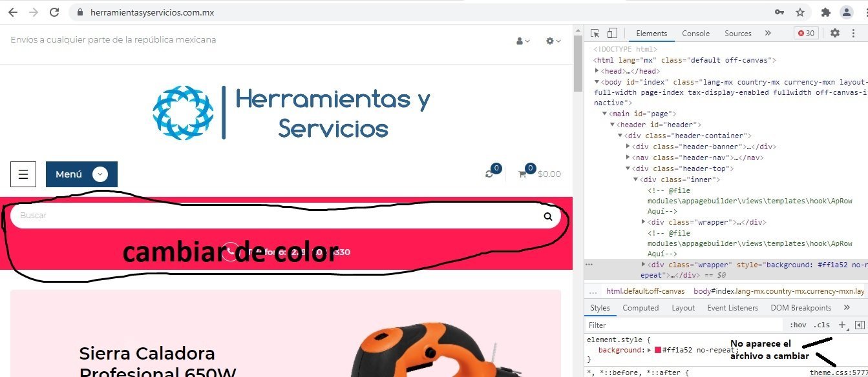868x377 pixels.
Task: Open the shopping cart showing $0.00
Action: point(539,172)
